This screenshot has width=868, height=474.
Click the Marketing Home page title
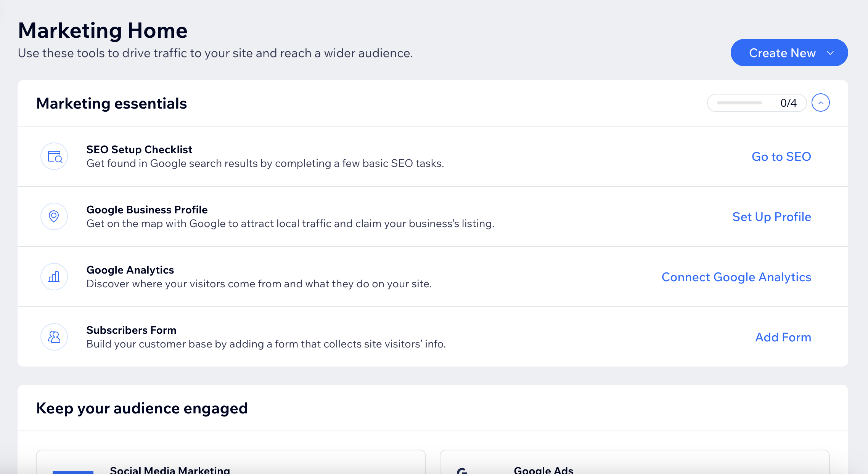click(x=103, y=30)
